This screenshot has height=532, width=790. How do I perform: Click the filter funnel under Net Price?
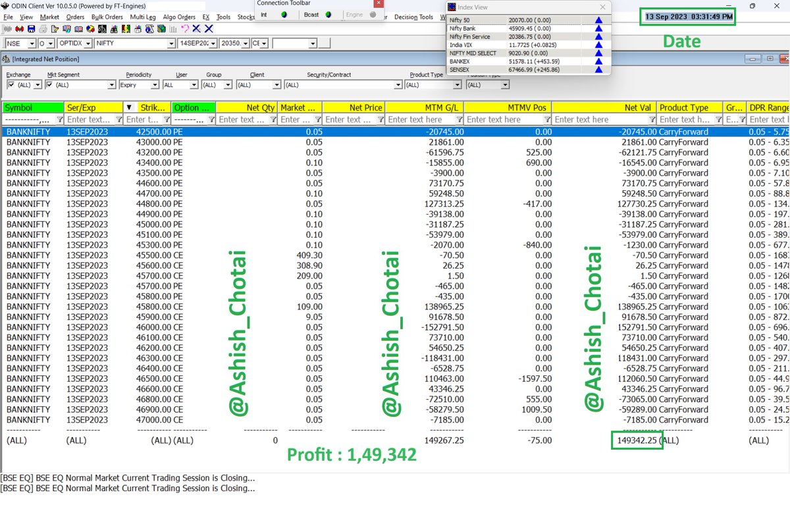click(x=381, y=119)
